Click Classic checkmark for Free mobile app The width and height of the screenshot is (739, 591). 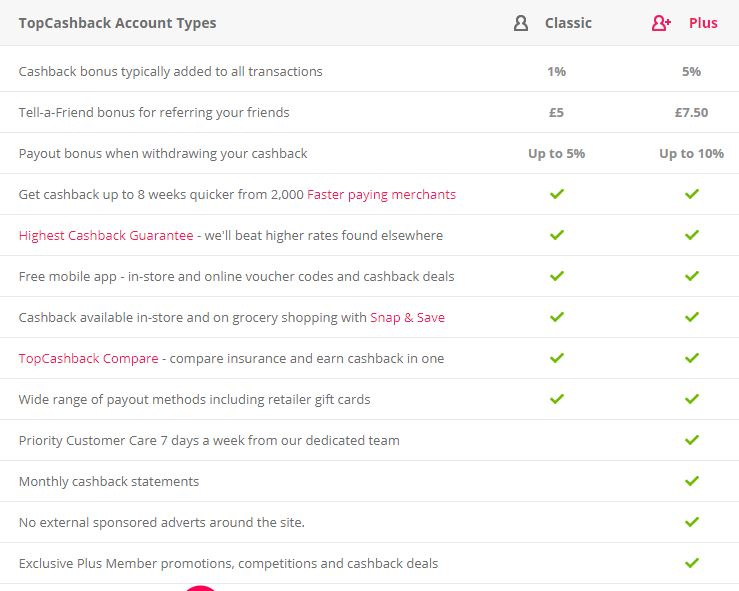[557, 276]
